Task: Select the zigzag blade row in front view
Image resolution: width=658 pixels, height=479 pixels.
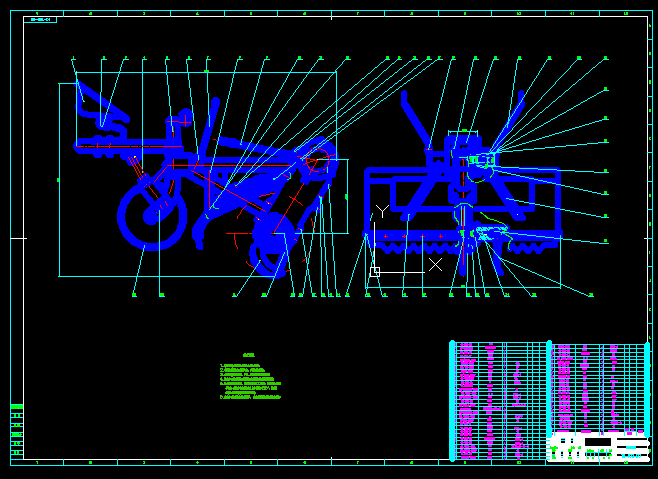Action: [464, 249]
